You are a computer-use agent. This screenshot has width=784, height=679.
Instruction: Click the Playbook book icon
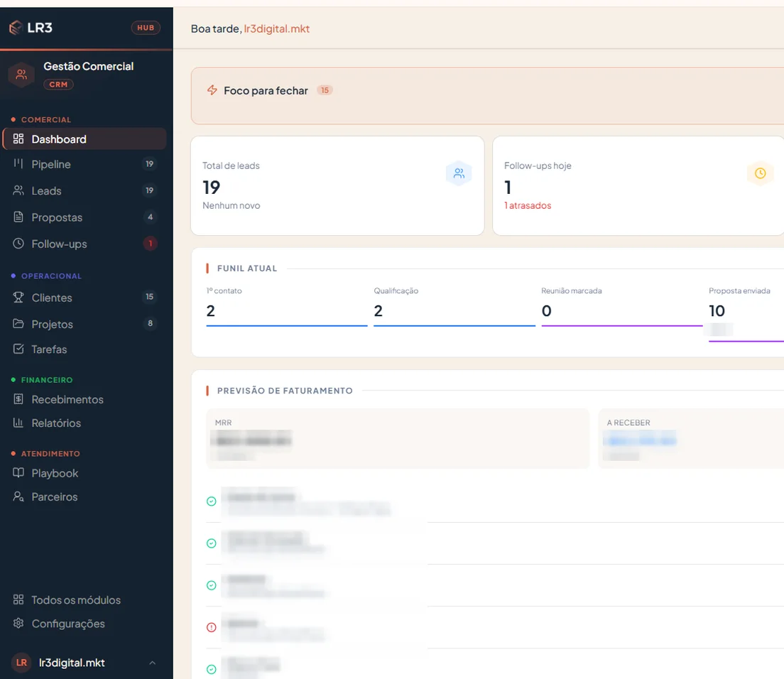[18, 472]
